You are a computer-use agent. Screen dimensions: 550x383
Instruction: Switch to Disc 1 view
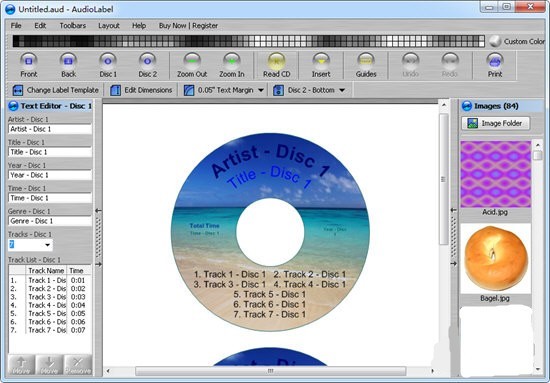[x=108, y=65]
